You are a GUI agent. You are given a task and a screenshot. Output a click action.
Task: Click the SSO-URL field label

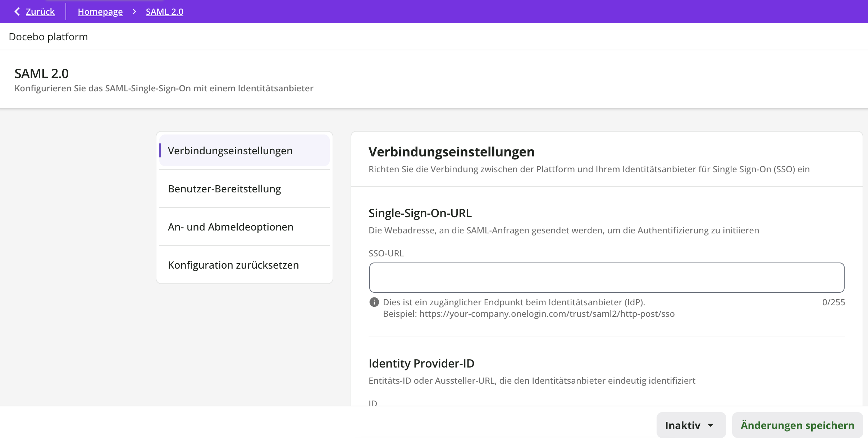coord(386,253)
